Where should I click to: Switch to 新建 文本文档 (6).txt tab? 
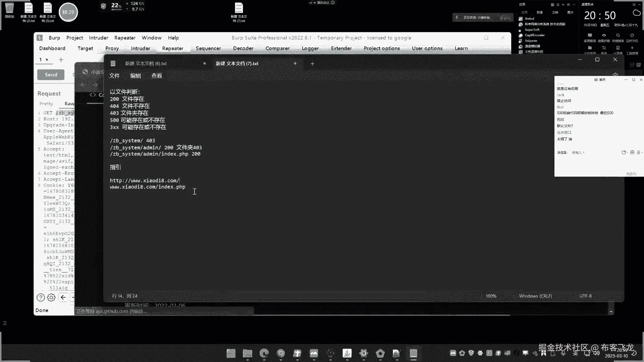146,64
